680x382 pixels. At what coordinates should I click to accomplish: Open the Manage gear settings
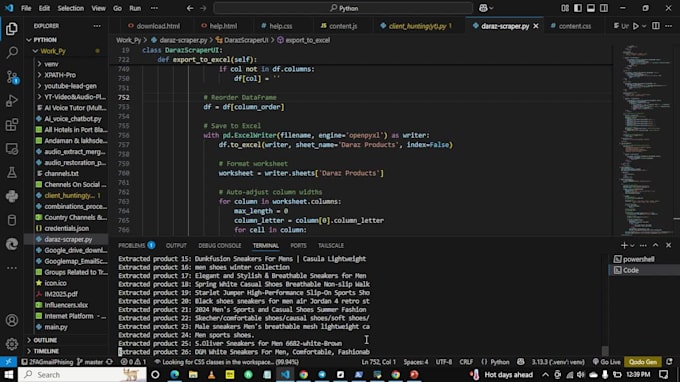point(12,343)
